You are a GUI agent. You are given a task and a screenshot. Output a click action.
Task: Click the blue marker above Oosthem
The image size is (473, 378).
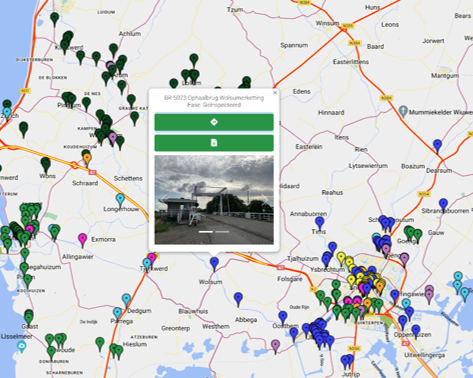coord(283,317)
